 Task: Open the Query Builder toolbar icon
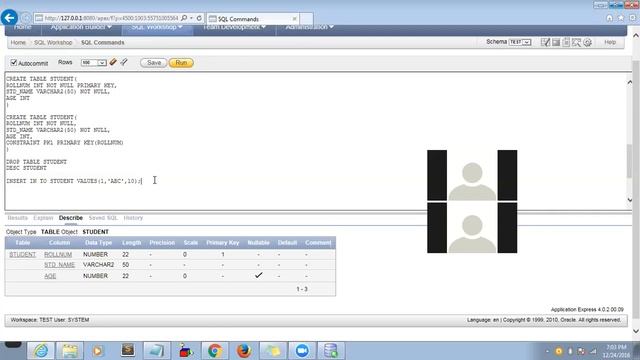coord(576,42)
